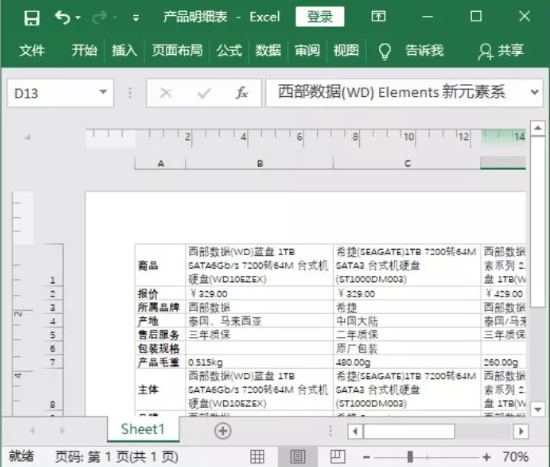This screenshot has height=467, width=550.
Task: Undo the last action
Action: point(63,17)
